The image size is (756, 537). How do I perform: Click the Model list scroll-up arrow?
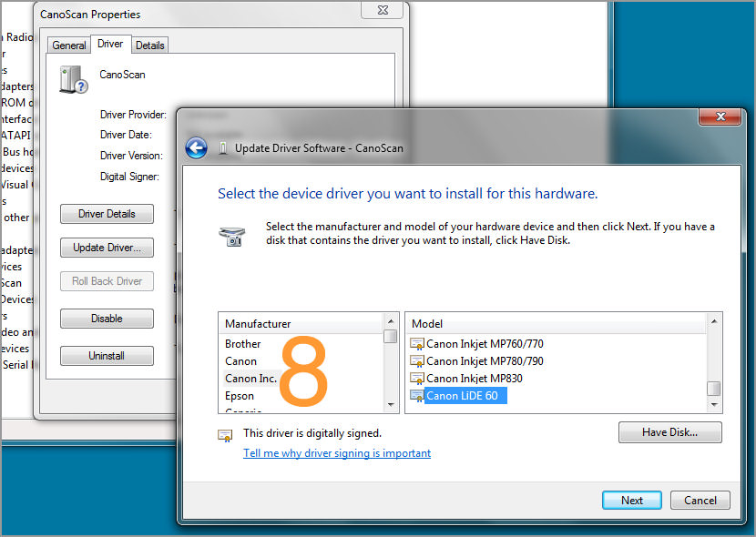(714, 321)
